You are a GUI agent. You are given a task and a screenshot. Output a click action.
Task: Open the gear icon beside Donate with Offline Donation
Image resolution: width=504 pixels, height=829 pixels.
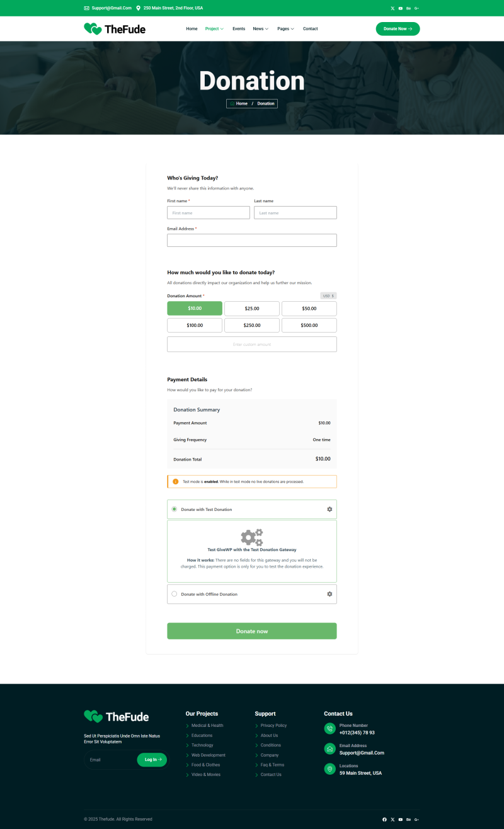(x=329, y=593)
